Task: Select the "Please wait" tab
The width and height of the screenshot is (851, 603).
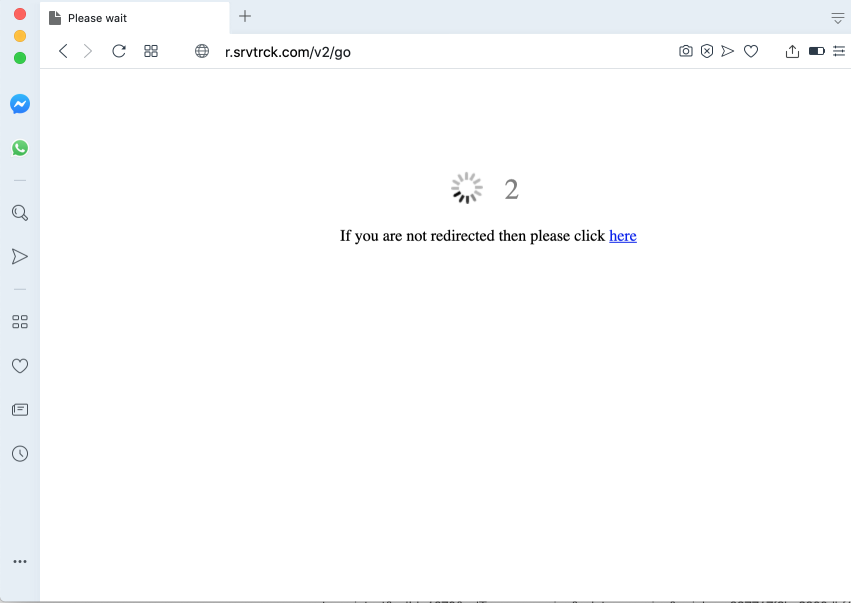Action: click(135, 18)
